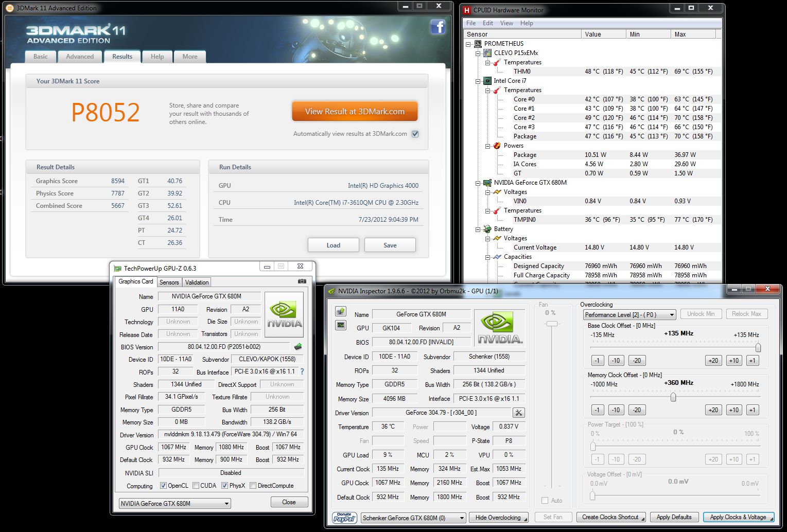Click the Memory Clock Offset slider handle
Screen dimensions: 787x532
tap(673, 397)
